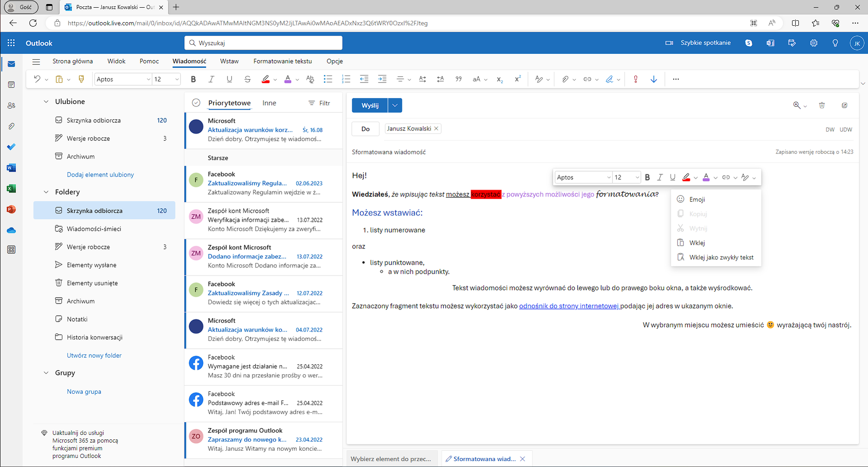The height and width of the screenshot is (467, 868).
Task: Open People contacts in left sidebar
Action: point(11,105)
